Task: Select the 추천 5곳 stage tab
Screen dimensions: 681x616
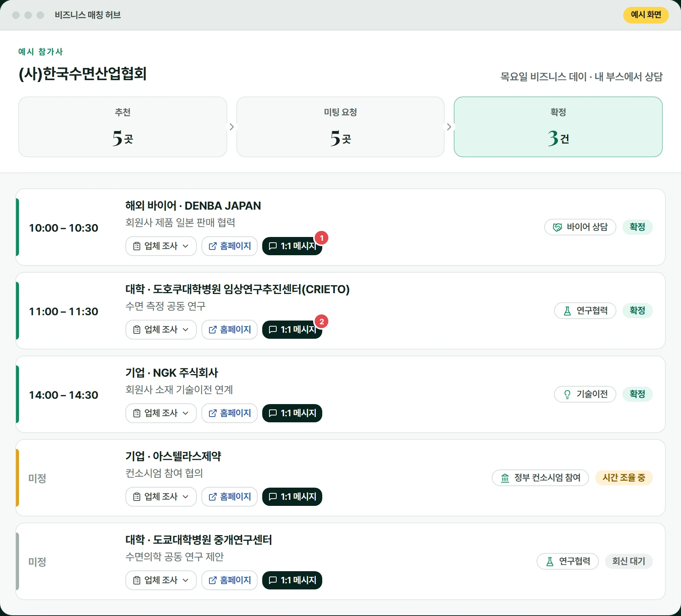Action: coord(122,127)
